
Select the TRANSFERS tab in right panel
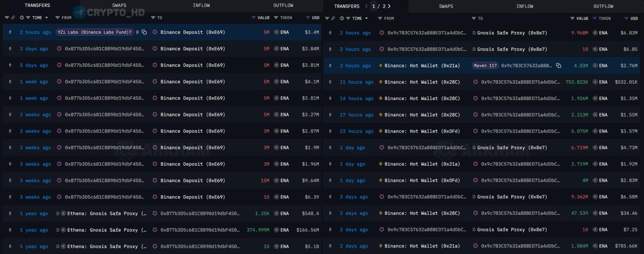pos(347,7)
